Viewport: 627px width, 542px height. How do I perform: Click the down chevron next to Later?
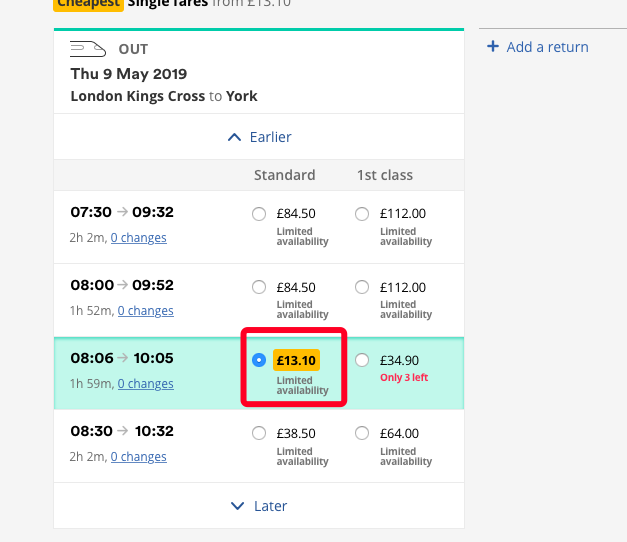click(x=237, y=506)
